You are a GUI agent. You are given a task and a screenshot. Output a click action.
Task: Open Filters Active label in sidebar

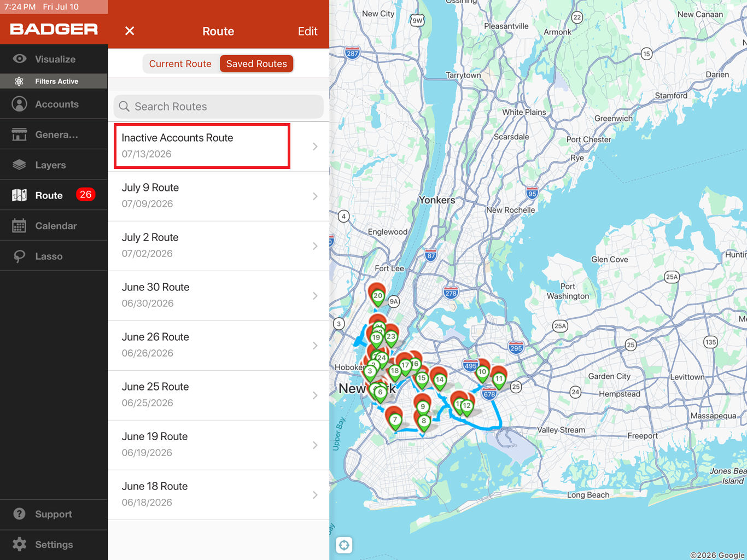pos(57,81)
